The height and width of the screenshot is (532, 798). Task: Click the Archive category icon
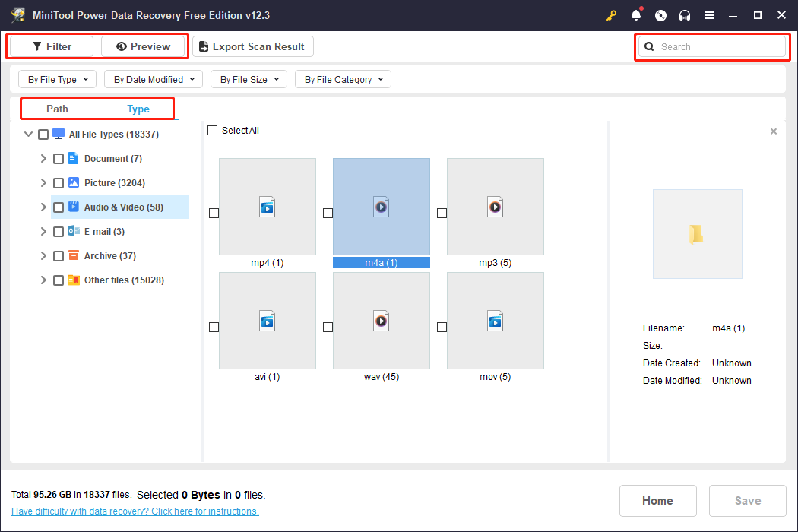pyautogui.click(x=72, y=255)
